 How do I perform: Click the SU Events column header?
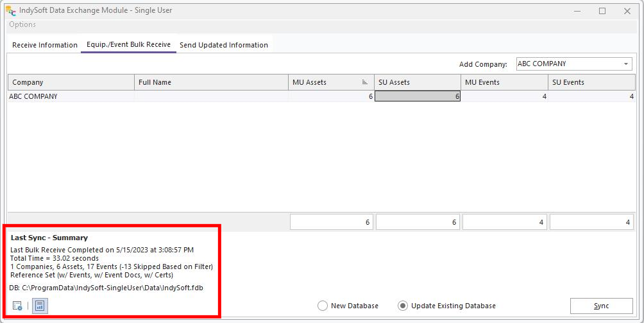click(591, 82)
